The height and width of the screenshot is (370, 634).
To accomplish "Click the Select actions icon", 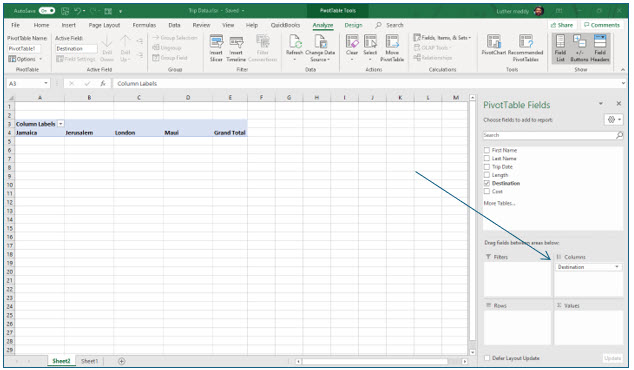I will pos(370,42).
